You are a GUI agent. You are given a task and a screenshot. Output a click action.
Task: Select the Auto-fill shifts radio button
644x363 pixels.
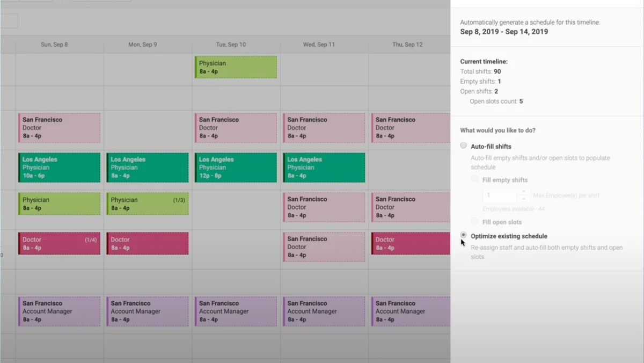pyautogui.click(x=464, y=146)
